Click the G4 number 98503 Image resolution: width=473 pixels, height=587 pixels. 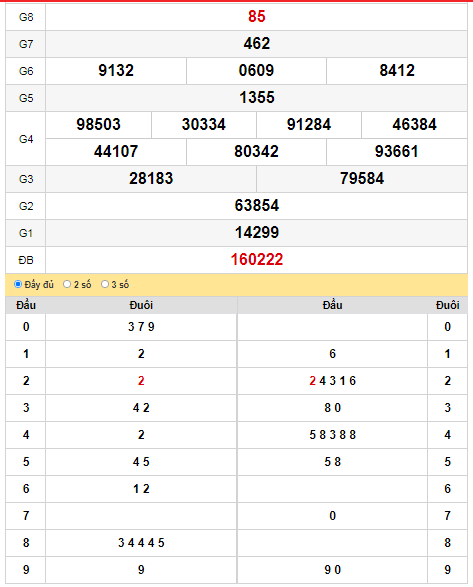[x=98, y=124]
